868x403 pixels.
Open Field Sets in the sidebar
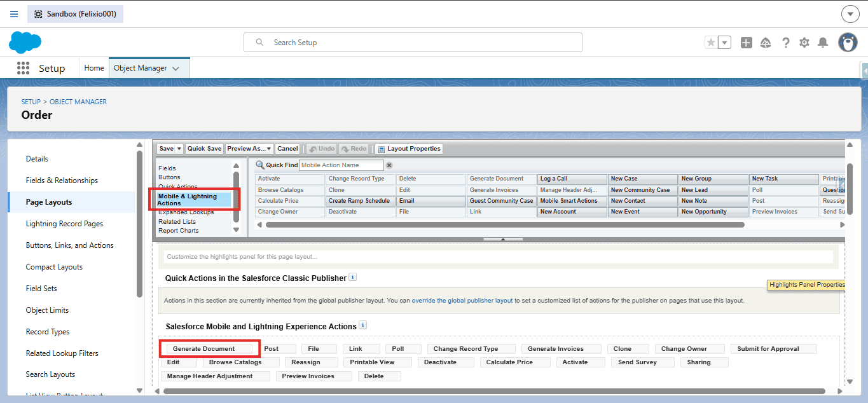pos(41,289)
